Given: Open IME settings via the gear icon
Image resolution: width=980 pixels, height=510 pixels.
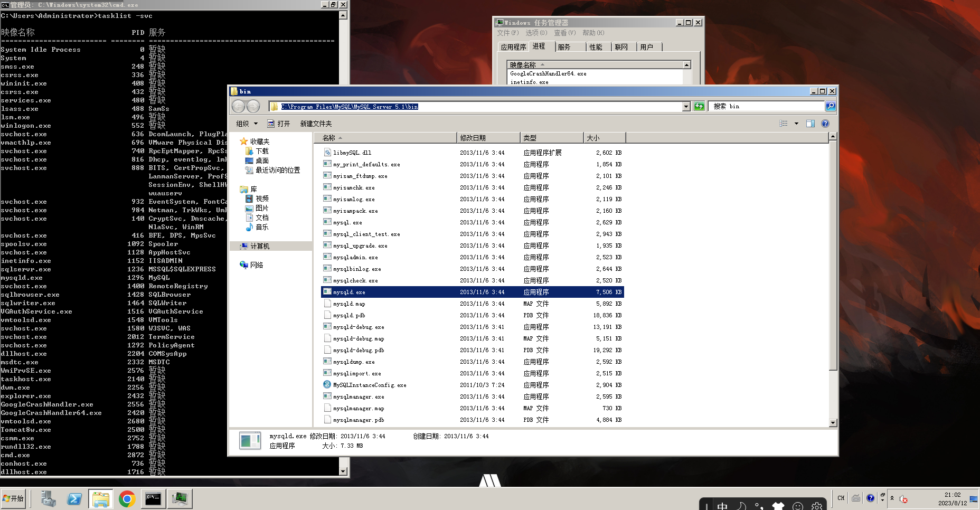Looking at the screenshot, I should tap(817, 506).
